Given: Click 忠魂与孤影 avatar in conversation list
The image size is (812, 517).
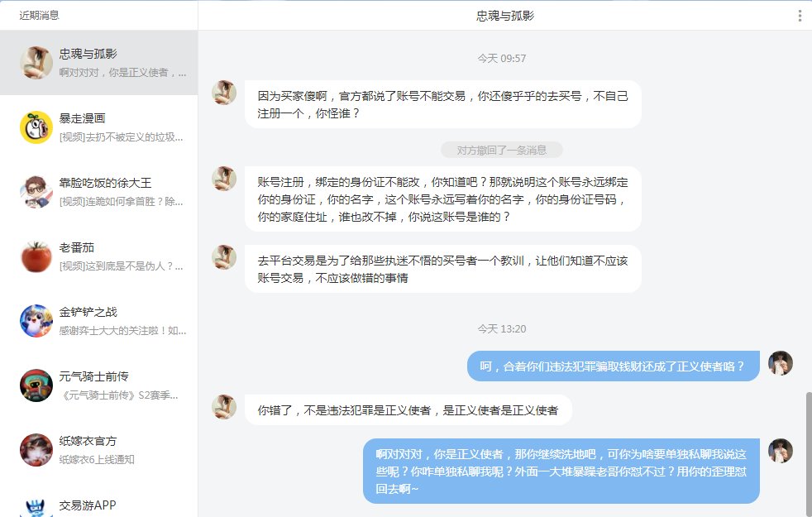Looking at the screenshot, I should pos(36,62).
